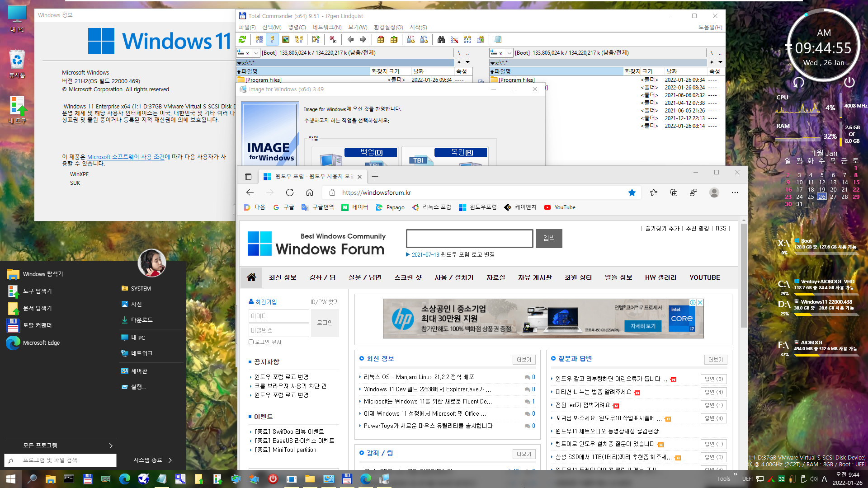Enable thumbnail view icon in Total Commander
The height and width of the screenshot is (488, 868).
286,39
